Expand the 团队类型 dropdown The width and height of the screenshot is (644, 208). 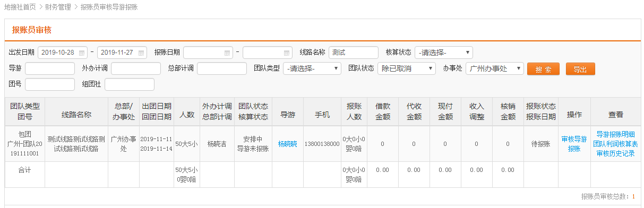(312, 68)
